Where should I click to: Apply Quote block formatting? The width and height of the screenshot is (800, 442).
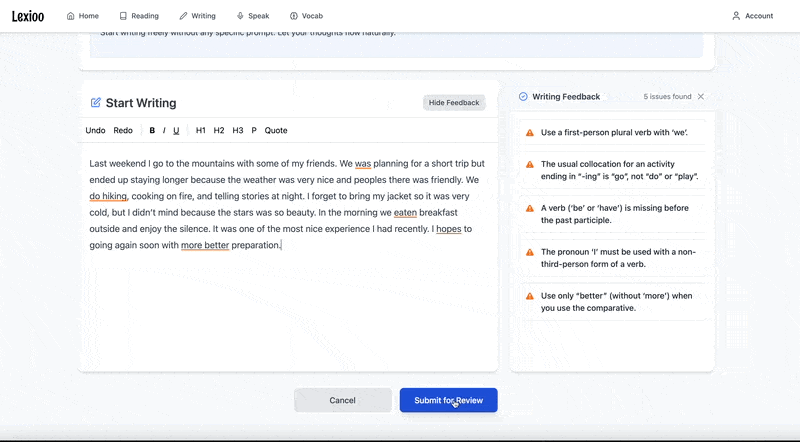click(x=276, y=130)
